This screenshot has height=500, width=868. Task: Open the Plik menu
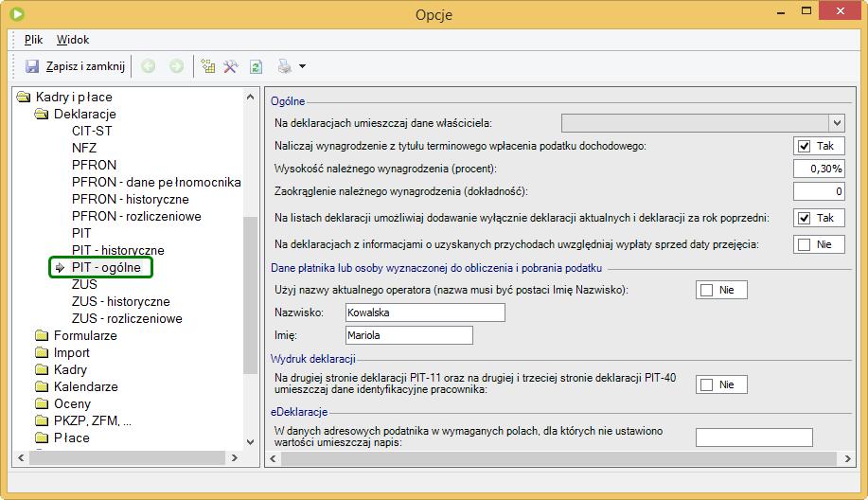click(33, 40)
